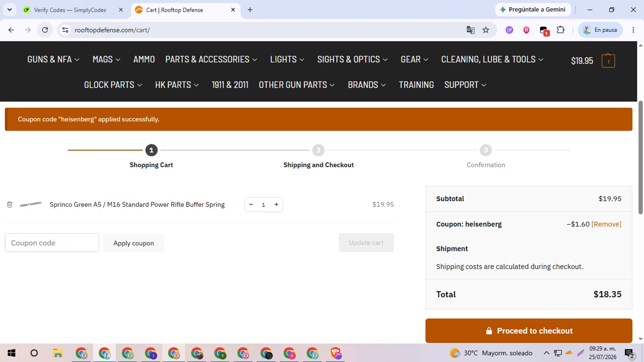This screenshot has width=644, height=362.
Task: Delete the Sprinco buffer spring trash icon
Action: point(9,204)
